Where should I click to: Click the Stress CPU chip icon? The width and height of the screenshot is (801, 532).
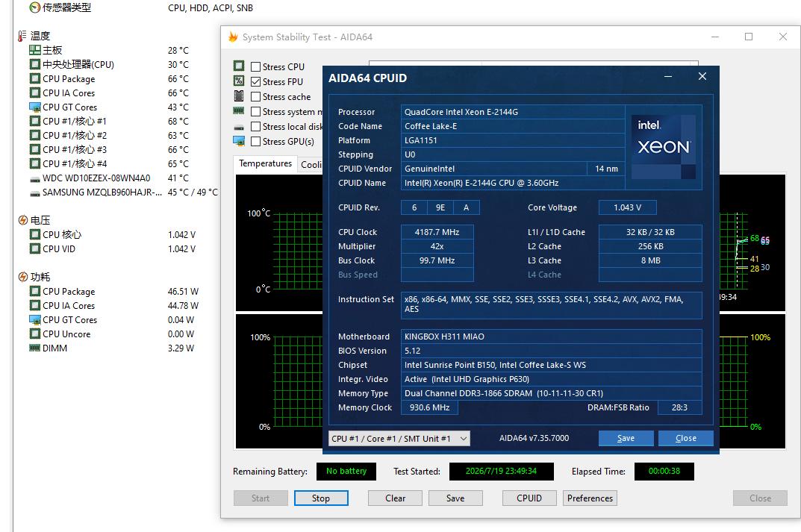[239, 66]
